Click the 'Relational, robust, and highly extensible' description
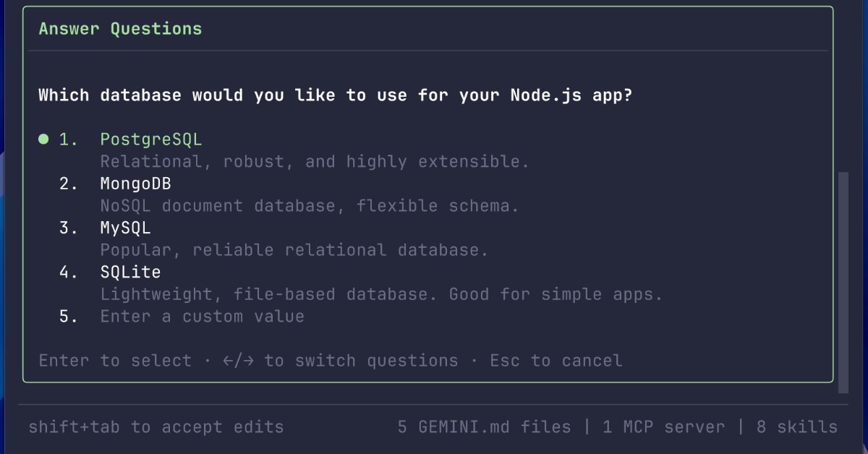The height and width of the screenshot is (454, 868). point(315,161)
